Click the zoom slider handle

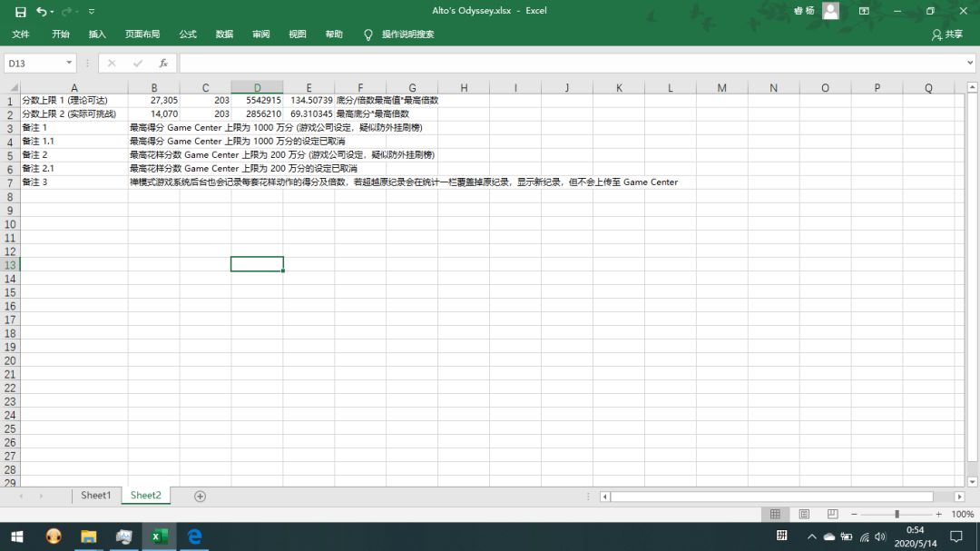[x=897, y=514]
